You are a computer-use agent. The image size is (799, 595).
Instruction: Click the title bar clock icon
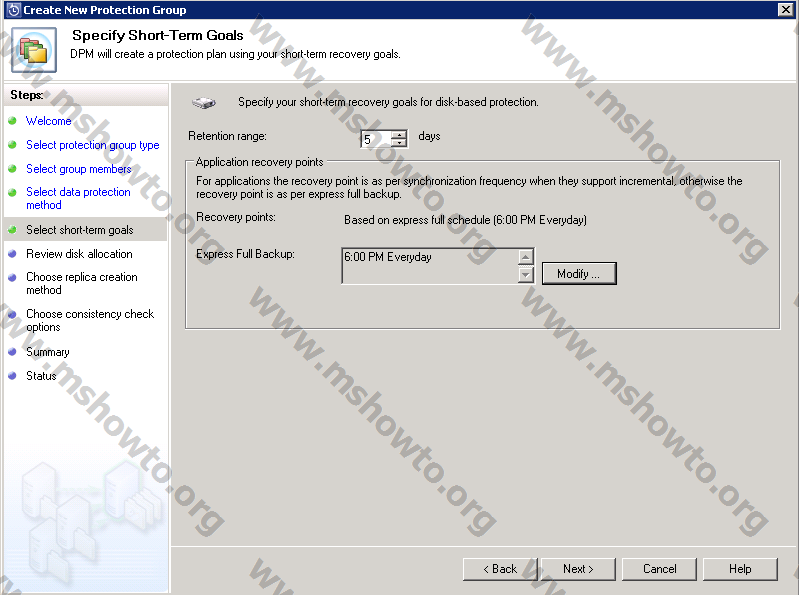tap(13, 10)
